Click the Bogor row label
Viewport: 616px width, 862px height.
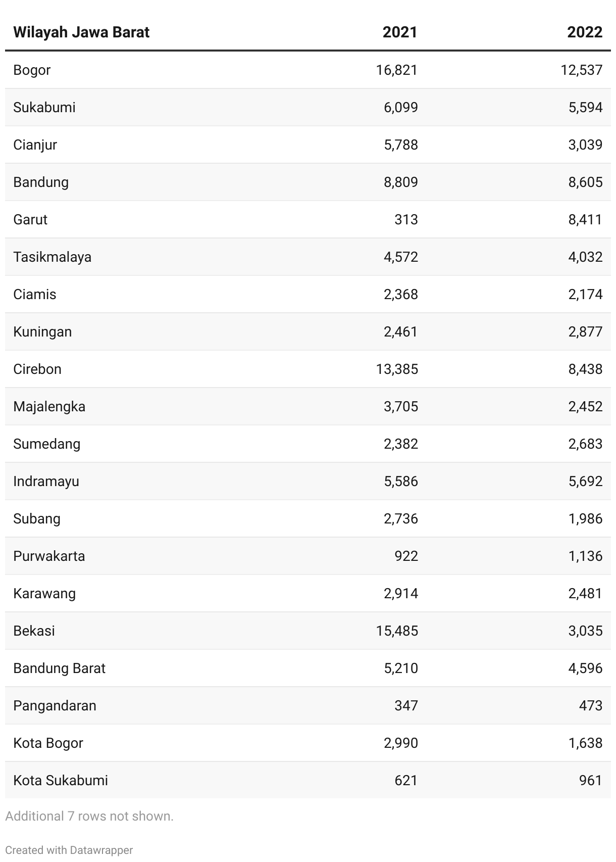32,70
